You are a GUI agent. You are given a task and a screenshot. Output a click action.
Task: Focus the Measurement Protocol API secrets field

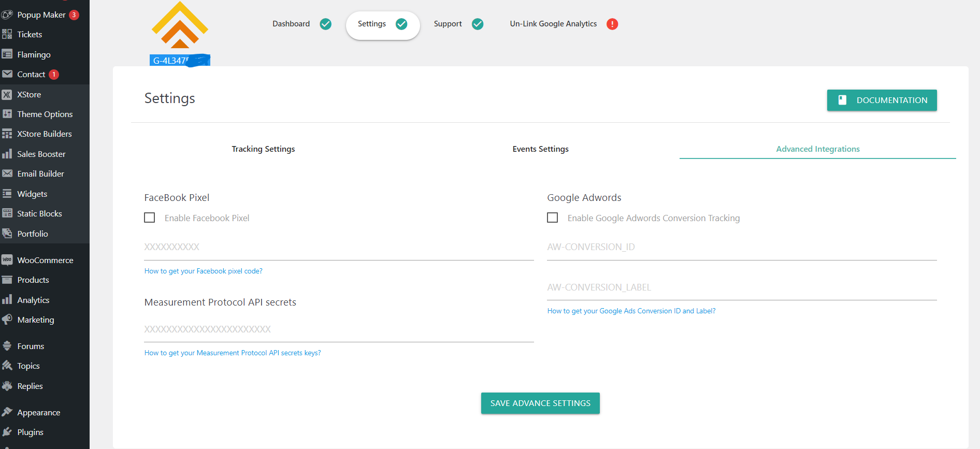pyautogui.click(x=339, y=329)
